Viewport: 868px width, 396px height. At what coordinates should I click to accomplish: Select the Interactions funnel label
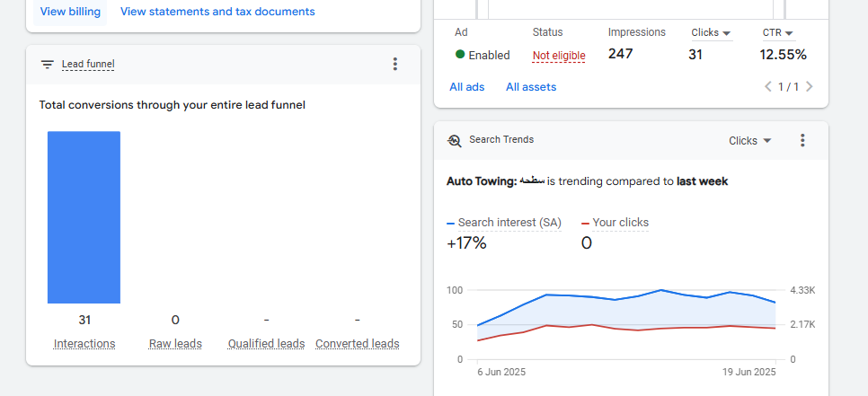(x=84, y=344)
